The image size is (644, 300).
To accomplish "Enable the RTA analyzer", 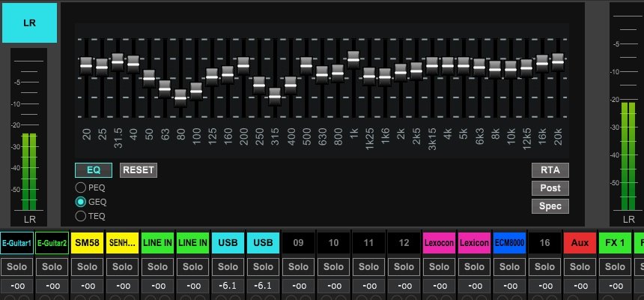I will tap(550, 170).
